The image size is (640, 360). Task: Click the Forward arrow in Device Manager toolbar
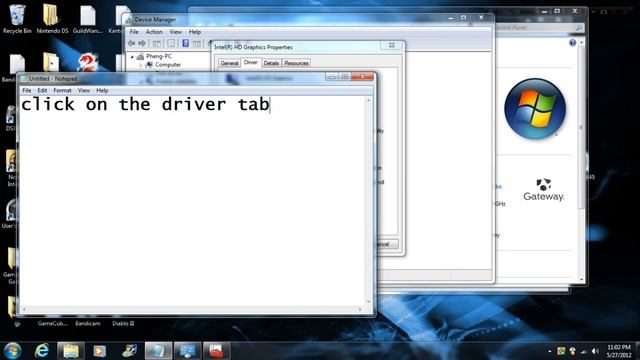tap(142, 43)
